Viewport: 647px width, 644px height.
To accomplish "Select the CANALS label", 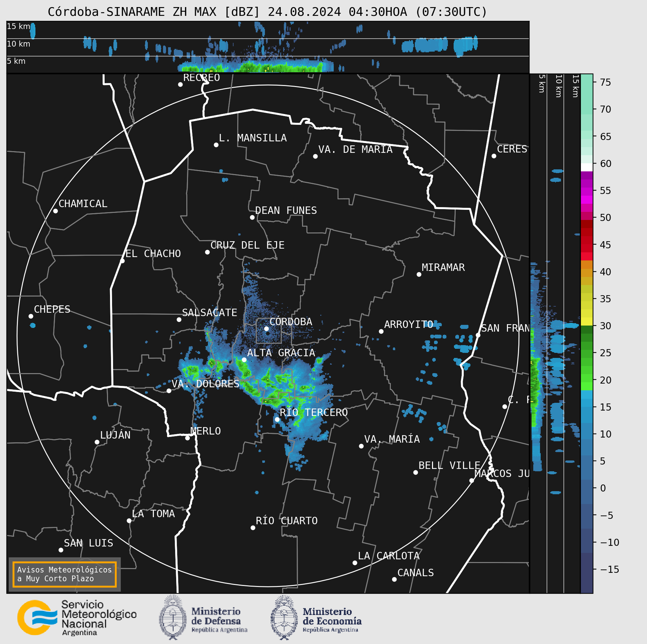I will pyautogui.click(x=416, y=573).
